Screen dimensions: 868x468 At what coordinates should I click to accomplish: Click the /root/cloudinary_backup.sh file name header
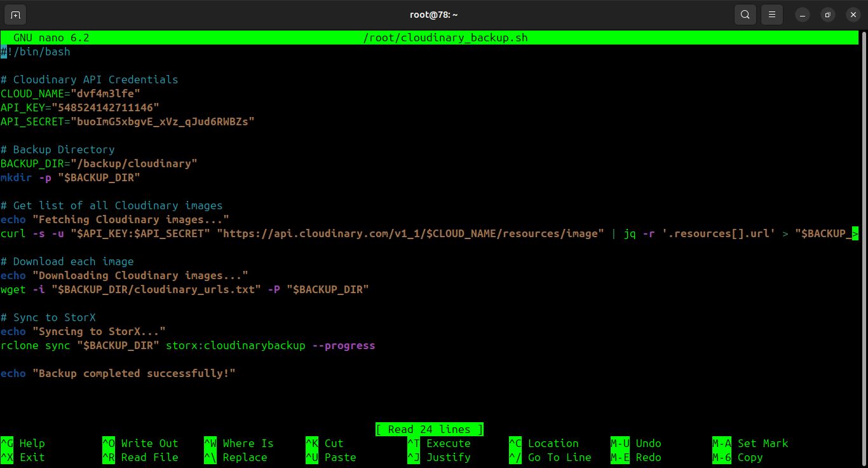tap(445, 38)
